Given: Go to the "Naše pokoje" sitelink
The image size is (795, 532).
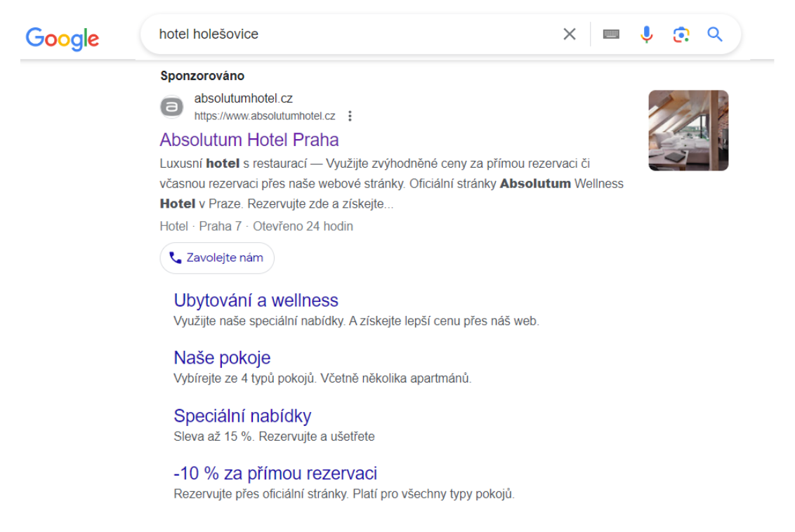Looking at the screenshot, I should pyautogui.click(x=222, y=358).
